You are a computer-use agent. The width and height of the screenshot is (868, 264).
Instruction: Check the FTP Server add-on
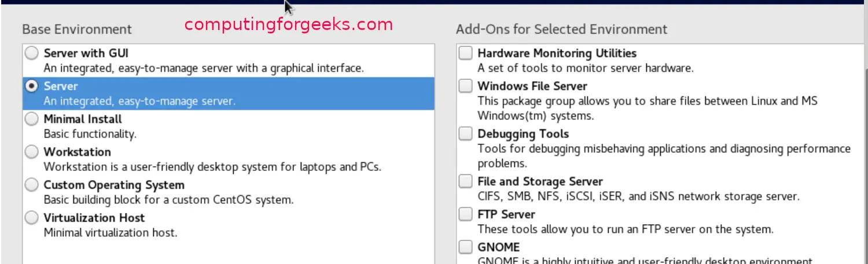(465, 214)
